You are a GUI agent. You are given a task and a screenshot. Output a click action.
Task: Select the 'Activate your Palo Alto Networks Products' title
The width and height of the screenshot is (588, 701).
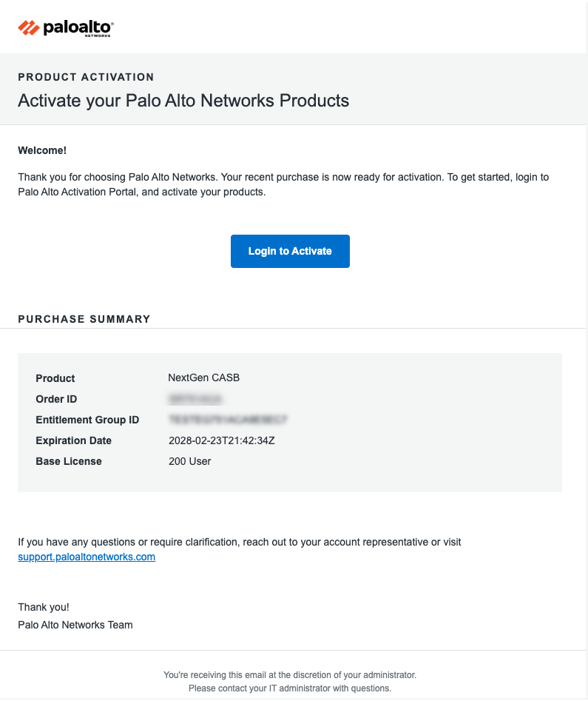coord(183,101)
